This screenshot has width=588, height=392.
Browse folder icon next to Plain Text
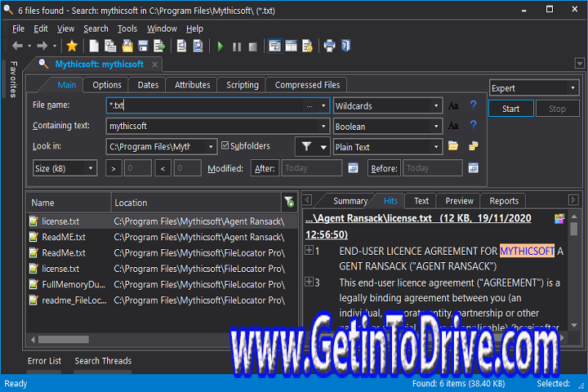453,146
